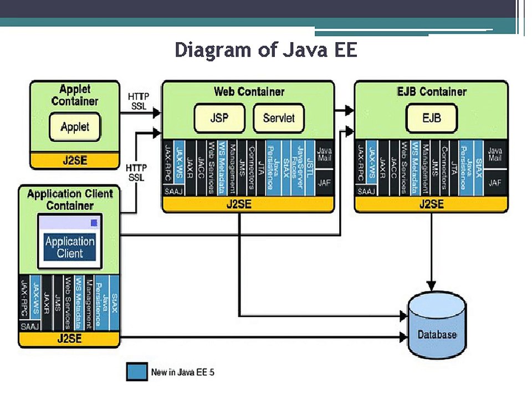
Task: Click Java Mail in the Web Container
Action: pos(324,155)
